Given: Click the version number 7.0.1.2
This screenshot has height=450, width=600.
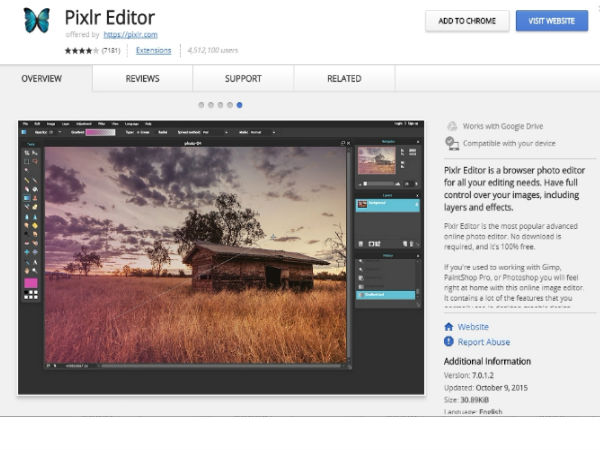Looking at the screenshot, I should [483, 375].
